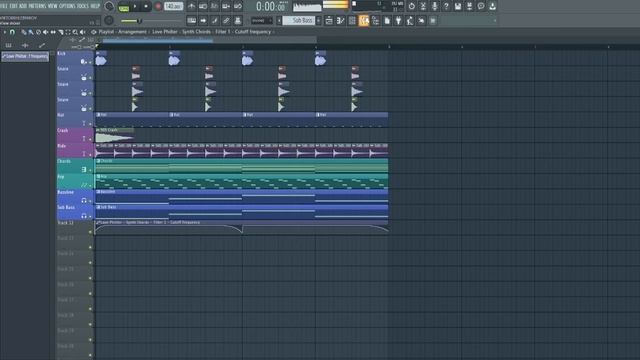640x360 pixels.
Task: Click the Love Philter breadcrumb label
Action: [x=165, y=32]
